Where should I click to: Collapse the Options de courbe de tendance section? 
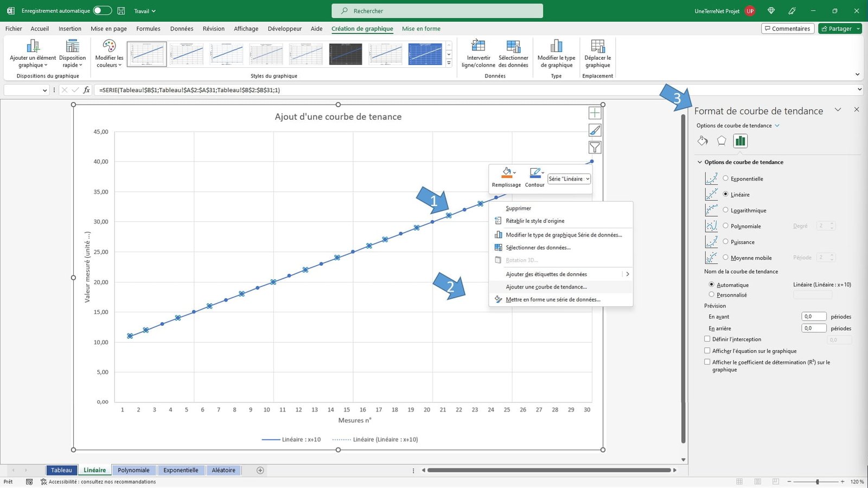point(700,162)
